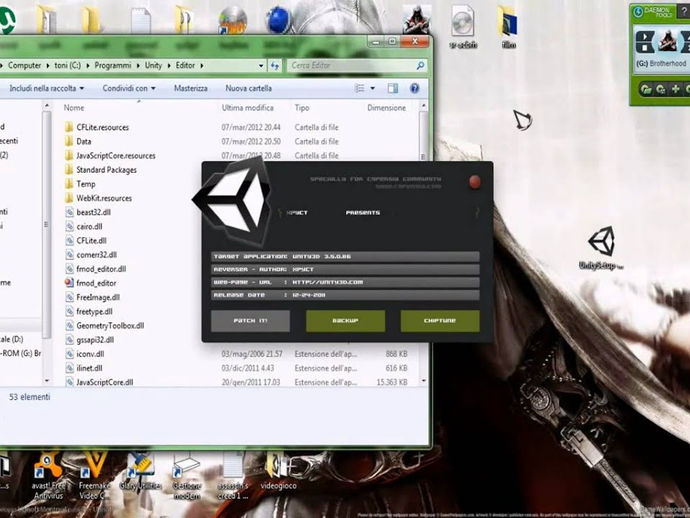Viewport: 690px width, 518px height.
Task: Open the Gestione modem desktop shortcut
Action: click(187, 477)
